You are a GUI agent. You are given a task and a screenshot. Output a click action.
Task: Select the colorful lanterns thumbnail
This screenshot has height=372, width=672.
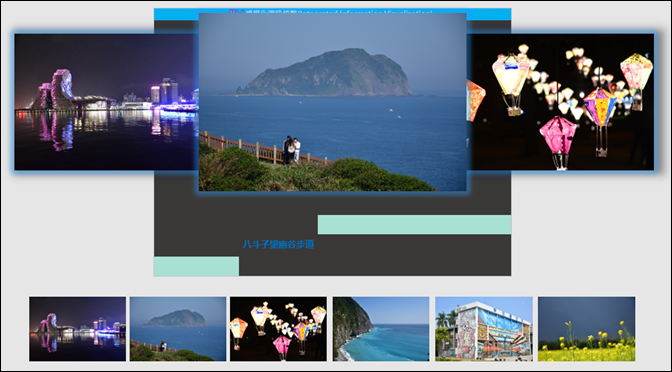coord(278,329)
